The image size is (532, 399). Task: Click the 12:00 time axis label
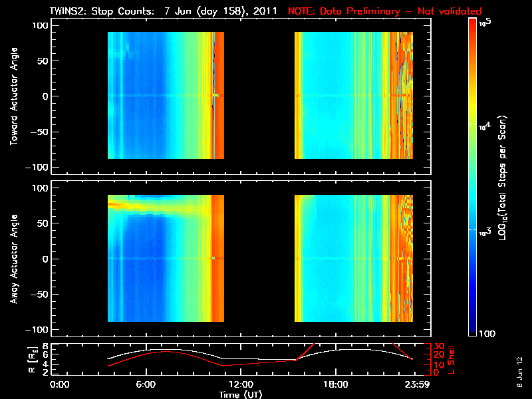pyautogui.click(x=241, y=384)
